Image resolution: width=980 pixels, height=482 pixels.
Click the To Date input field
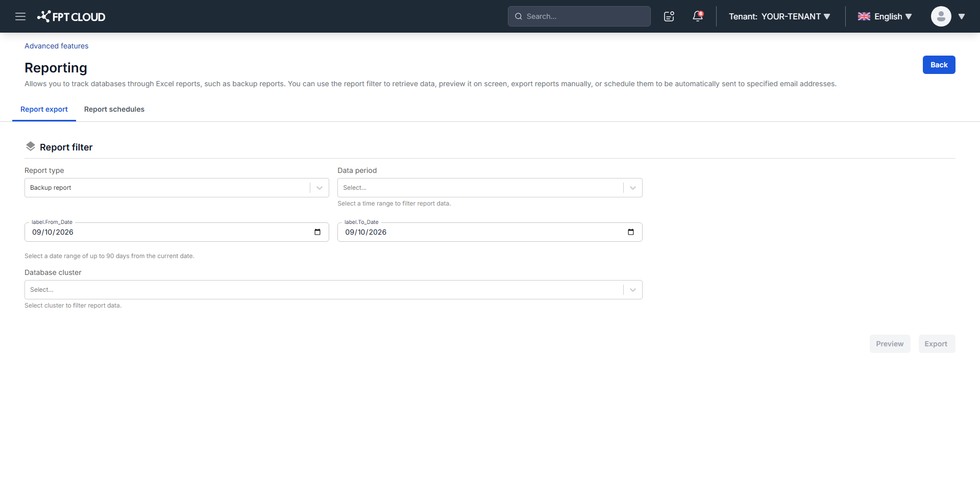pyautogui.click(x=490, y=232)
